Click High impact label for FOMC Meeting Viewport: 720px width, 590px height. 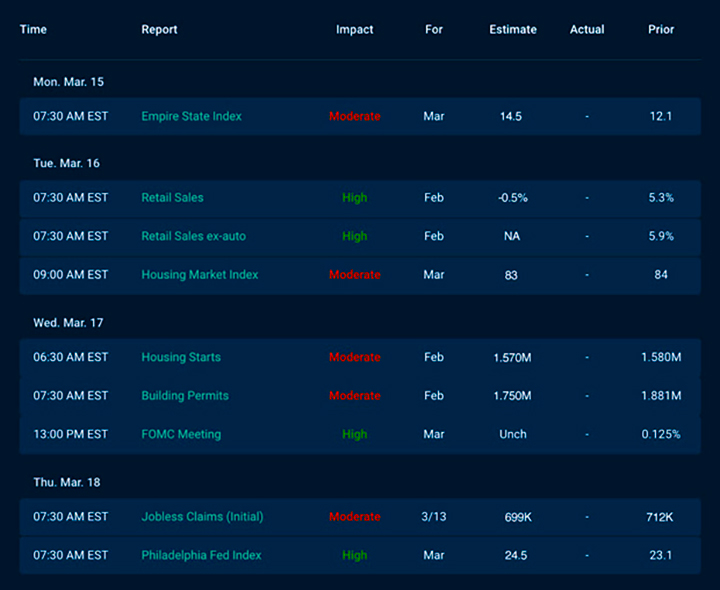(354, 434)
